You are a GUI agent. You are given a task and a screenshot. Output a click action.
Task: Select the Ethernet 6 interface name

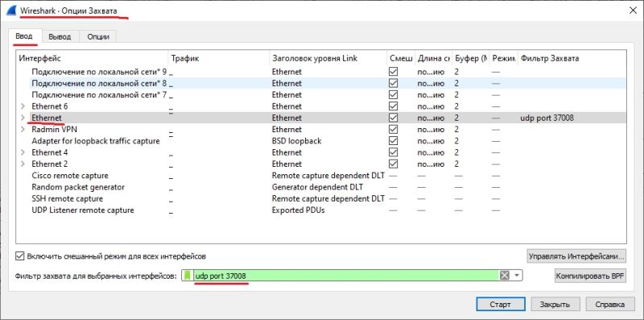pos(50,106)
